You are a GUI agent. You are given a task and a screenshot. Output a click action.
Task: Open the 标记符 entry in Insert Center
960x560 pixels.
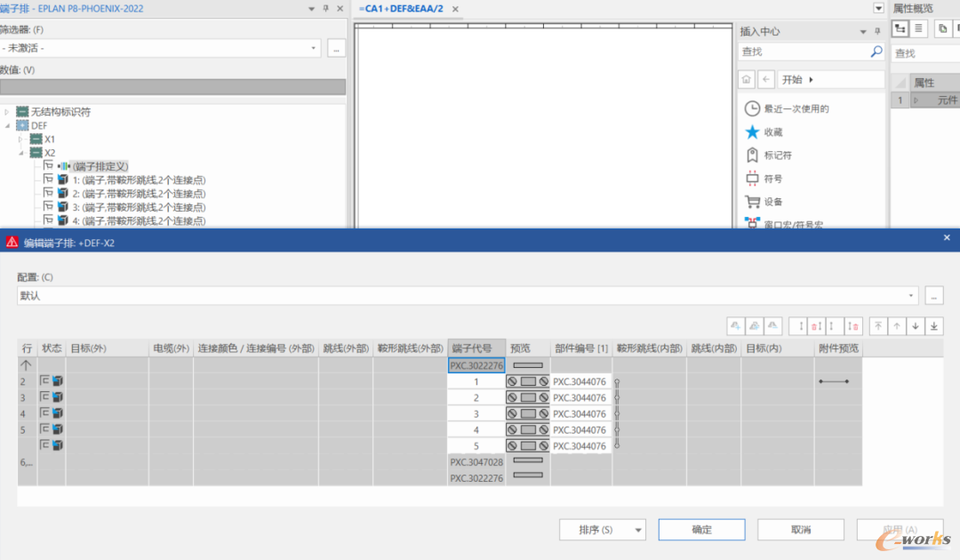(768, 155)
